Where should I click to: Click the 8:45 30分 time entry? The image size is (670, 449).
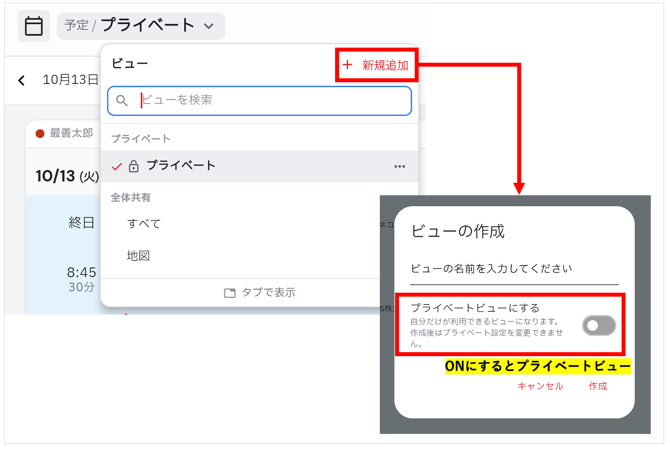coord(81,279)
